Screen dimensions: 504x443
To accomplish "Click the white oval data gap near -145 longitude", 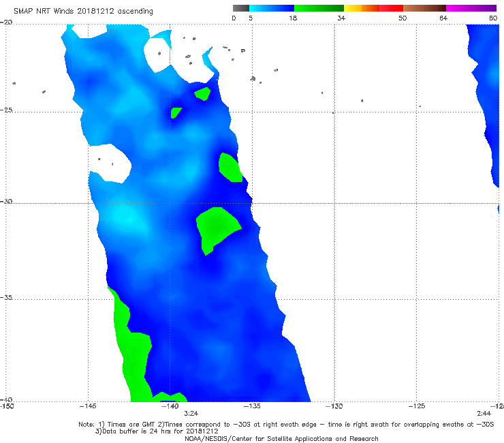I will pyautogui.click(x=111, y=164).
